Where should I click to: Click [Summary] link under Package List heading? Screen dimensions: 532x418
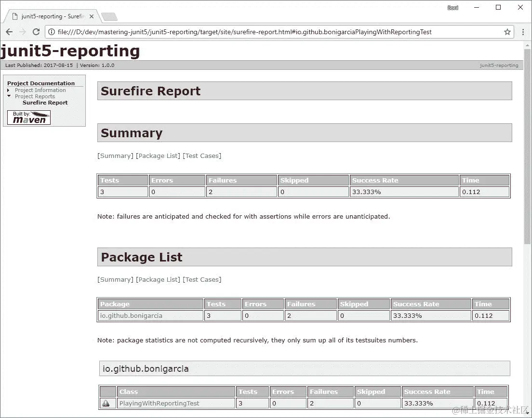coord(115,279)
